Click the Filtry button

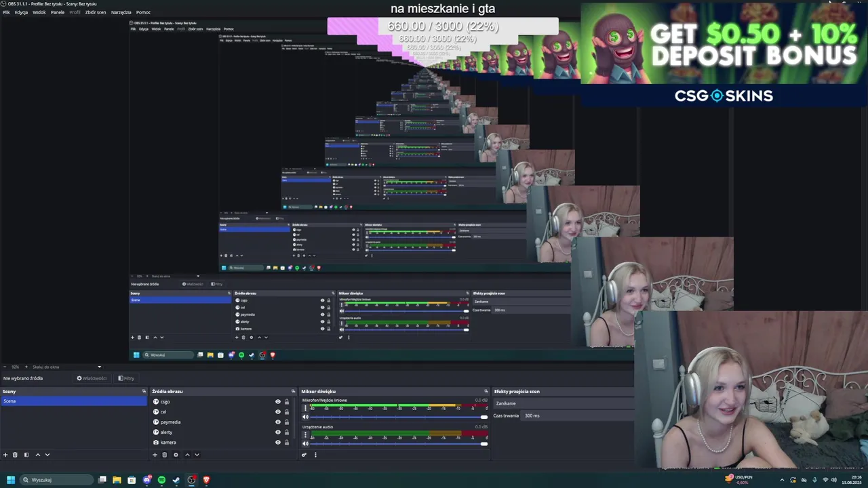126,378
